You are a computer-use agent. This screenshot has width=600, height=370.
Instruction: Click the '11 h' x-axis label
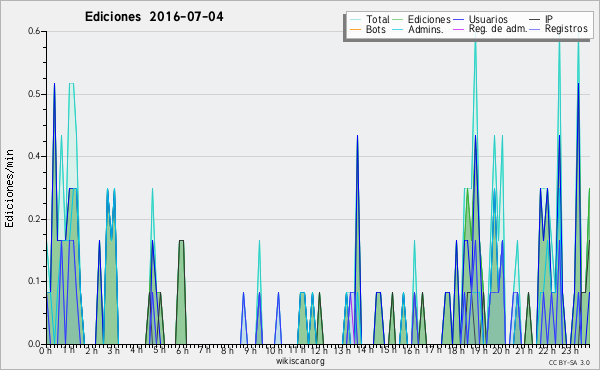[x=297, y=350]
